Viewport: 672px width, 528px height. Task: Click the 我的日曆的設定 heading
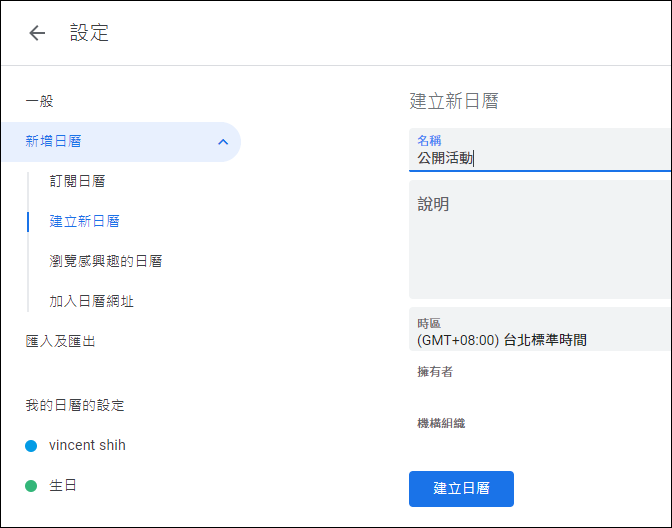tap(75, 405)
